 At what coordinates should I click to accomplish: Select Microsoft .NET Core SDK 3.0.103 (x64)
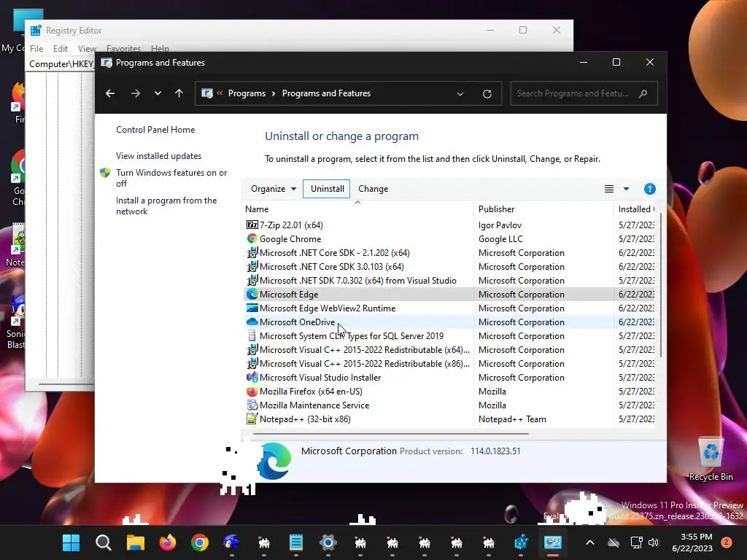coord(332,267)
